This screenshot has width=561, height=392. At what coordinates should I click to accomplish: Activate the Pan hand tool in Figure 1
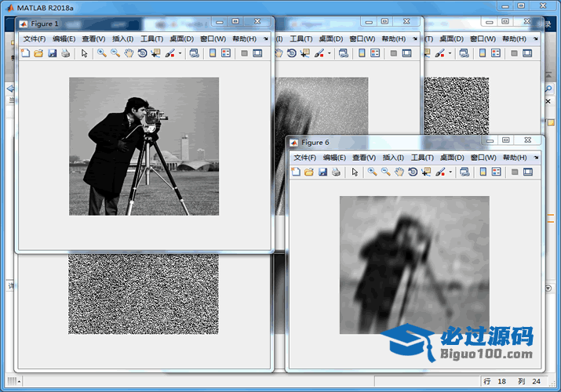click(x=129, y=53)
